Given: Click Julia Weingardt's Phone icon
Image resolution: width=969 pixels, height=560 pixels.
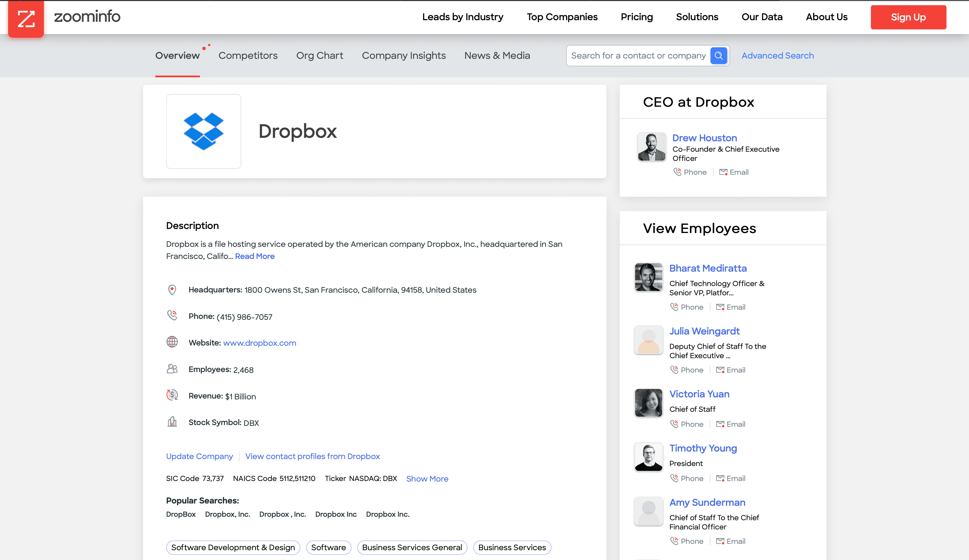Looking at the screenshot, I should (x=674, y=370).
